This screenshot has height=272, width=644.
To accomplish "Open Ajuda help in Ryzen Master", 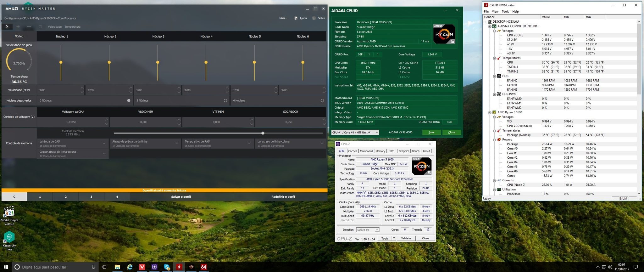I will click(300, 18).
